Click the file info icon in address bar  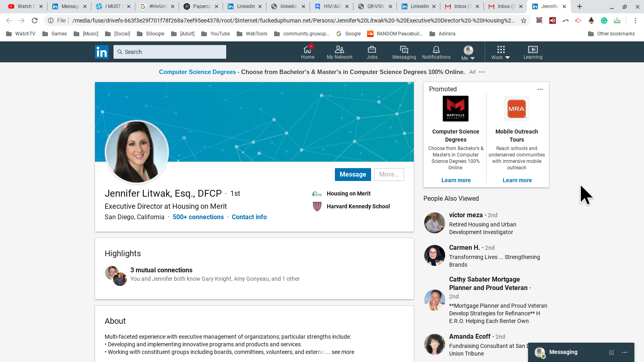coord(51,21)
